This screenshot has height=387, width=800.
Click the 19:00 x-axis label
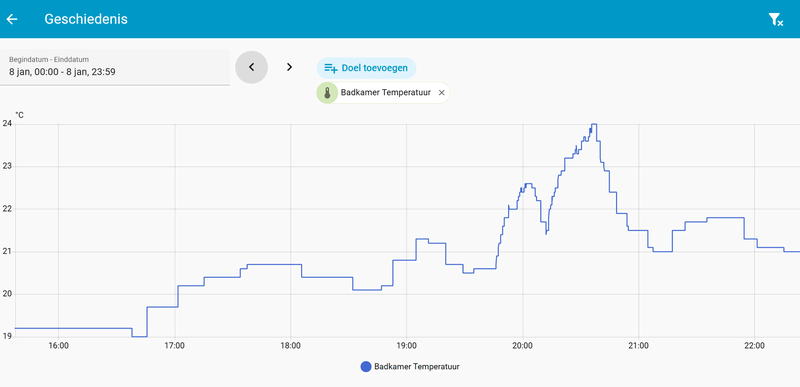(x=407, y=346)
